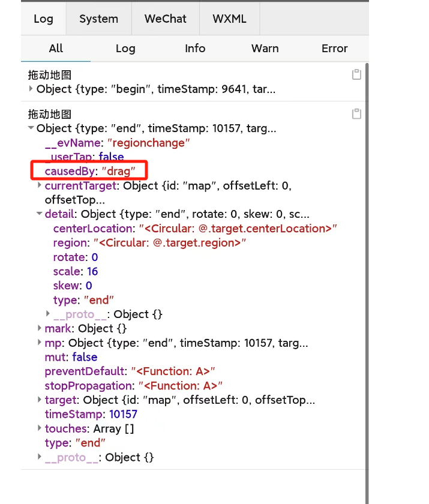Select the scale: 16 line
The width and height of the screenshot is (429, 504).
click(x=76, y=271)
